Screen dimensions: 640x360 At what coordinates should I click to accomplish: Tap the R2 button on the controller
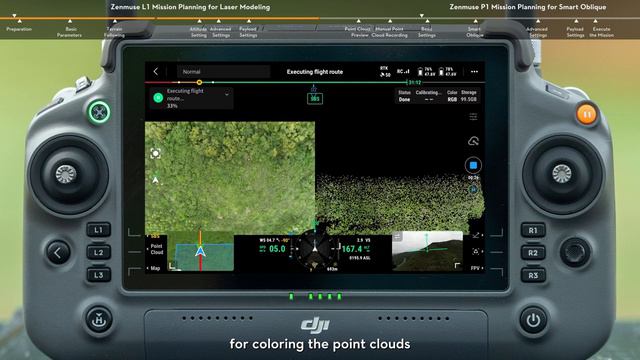coord(533,253)
